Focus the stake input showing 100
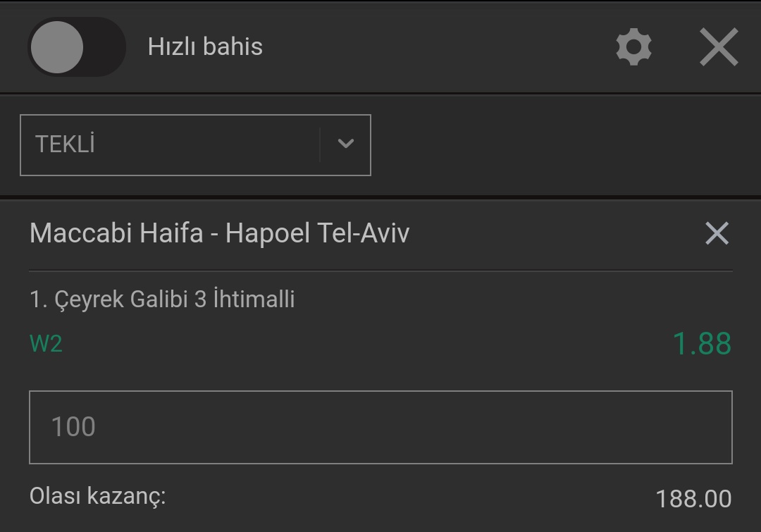Screen dimensions: 761x532 coord(380,427)
